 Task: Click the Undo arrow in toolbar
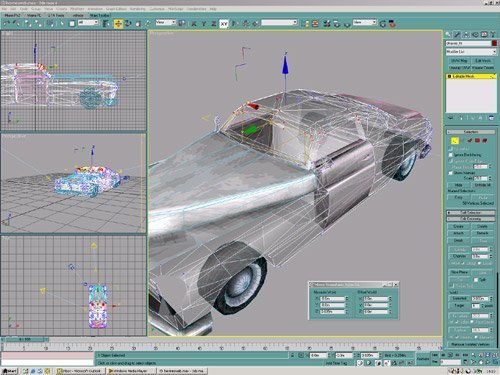pyautogui.click(x=7, y=24)
